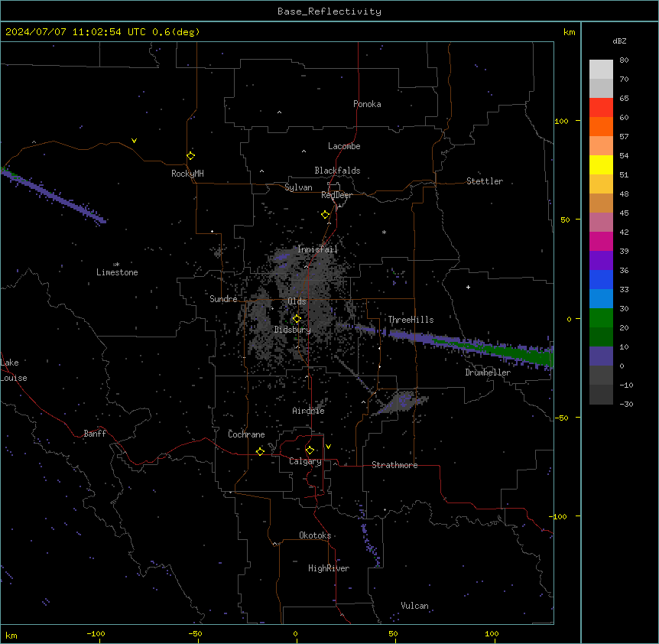The width and height of the screenshot is (659, 644).
Task: Click the Didsbury town label
Action: tap(292, 330)
